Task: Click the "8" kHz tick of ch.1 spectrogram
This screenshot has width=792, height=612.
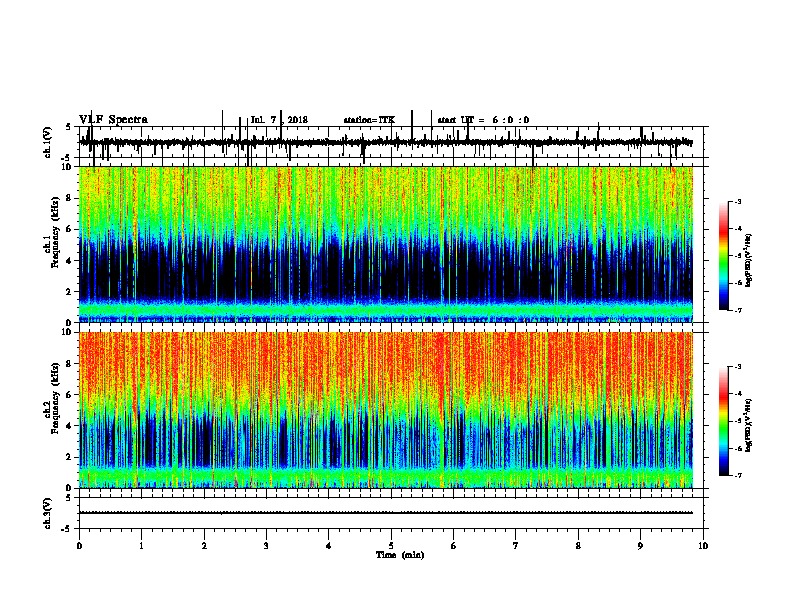Action: point(70,198)
